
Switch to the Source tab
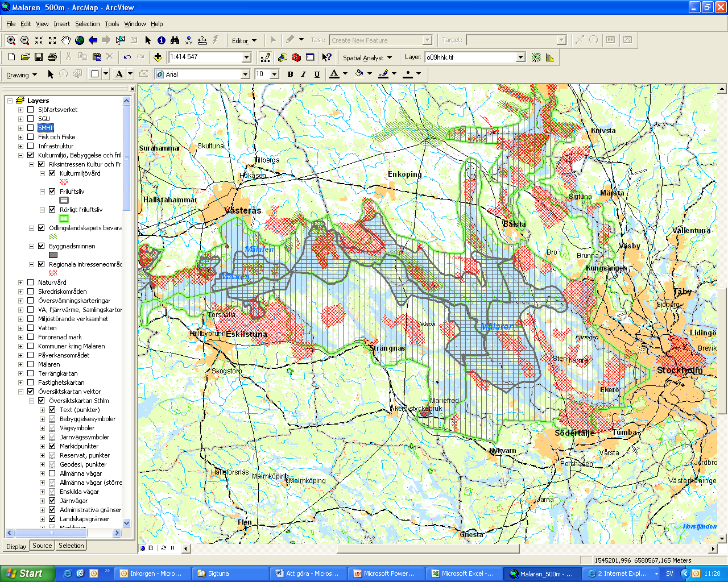(42, 546)
